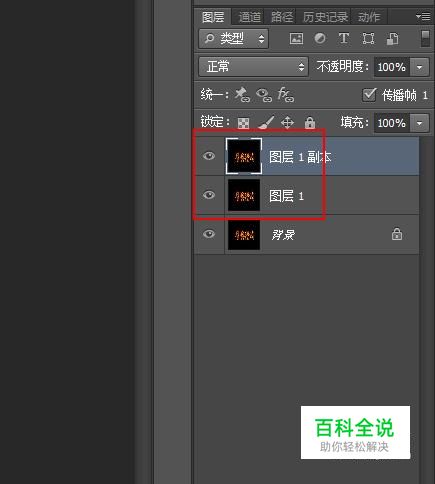Toggle the 传播帧 1 checkbox
The image size is (435, 484).
click(369, 95)
